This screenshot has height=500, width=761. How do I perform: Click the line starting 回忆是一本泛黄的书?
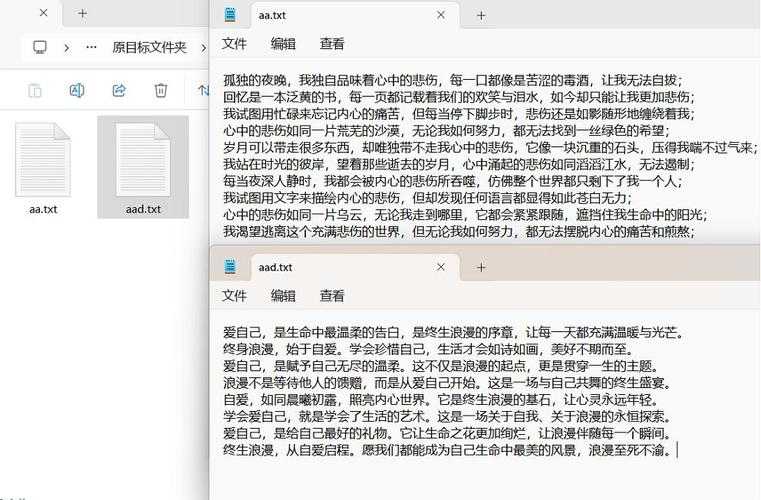pos(459,97)
